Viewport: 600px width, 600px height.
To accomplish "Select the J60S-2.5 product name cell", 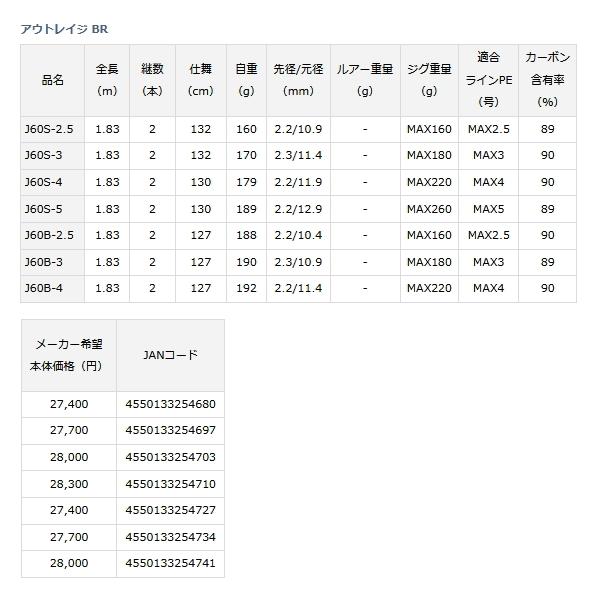I will (x=52, y=129).
